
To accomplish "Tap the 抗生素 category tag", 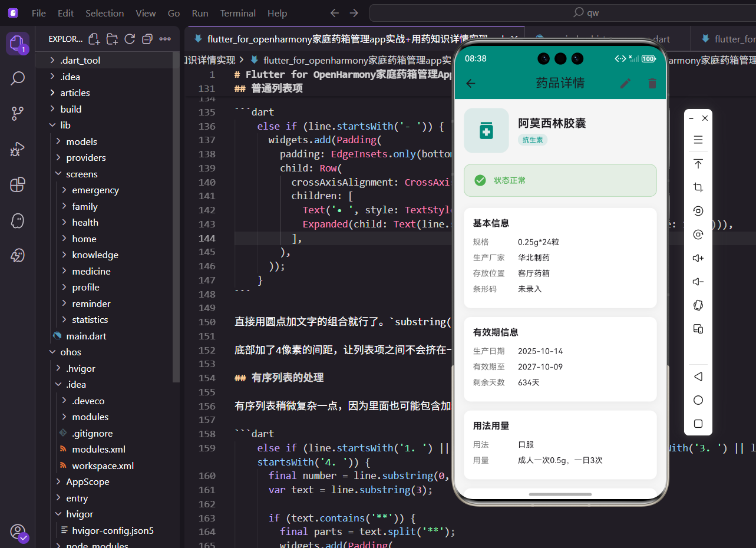I will coord(533,140).
